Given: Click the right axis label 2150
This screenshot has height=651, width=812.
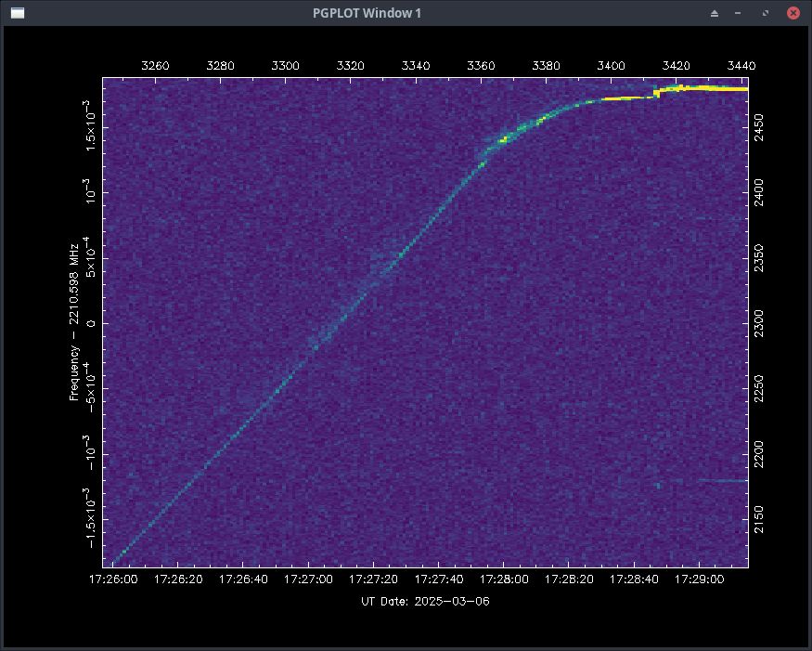Looking at the screenshot, I should tap(759, 519).
